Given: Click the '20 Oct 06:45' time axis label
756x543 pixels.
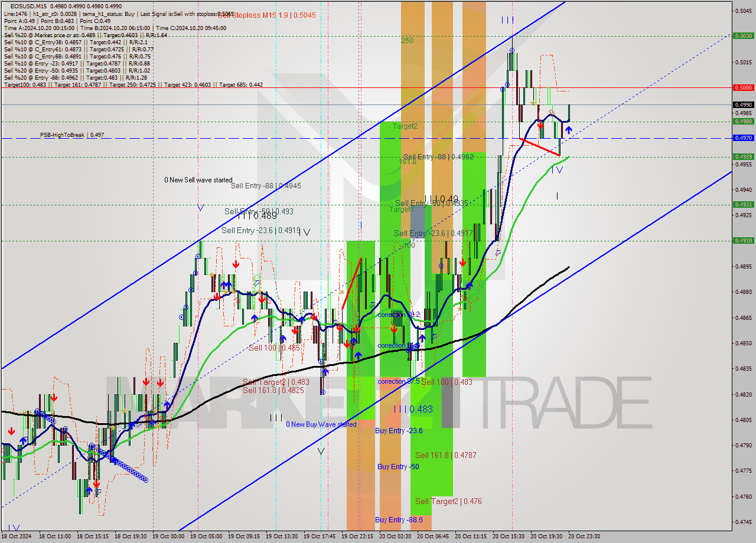Looking at the screenshot, I should click(x=433, y=537).
